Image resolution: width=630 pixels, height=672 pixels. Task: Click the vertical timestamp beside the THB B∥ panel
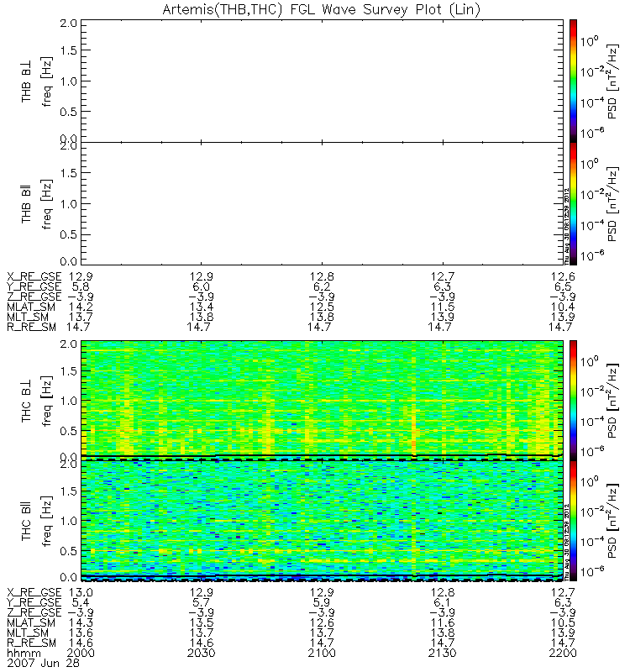point(566,226)
